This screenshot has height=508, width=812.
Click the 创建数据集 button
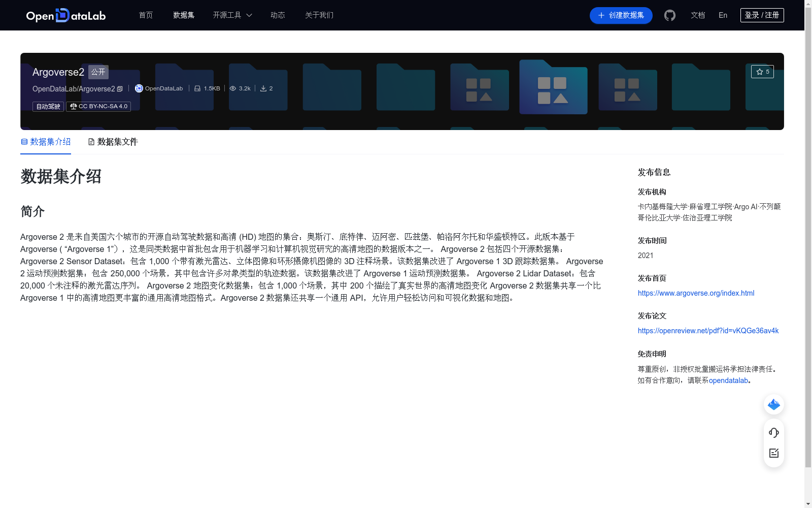click(621, 15)
